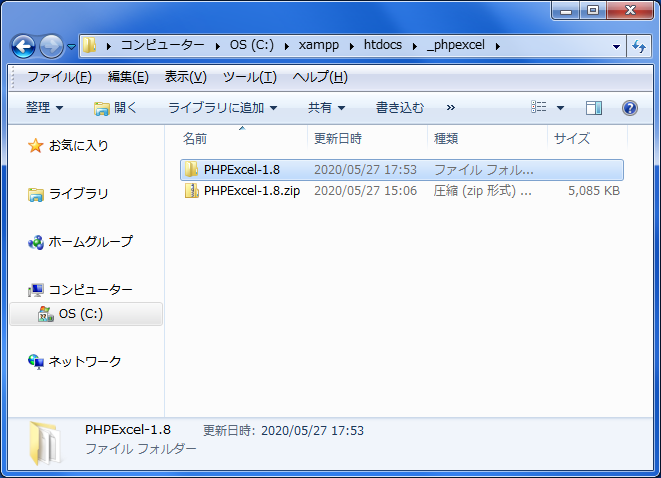Click the zip archive icon of PHPExcel-1.8.zip
Screen dimensions: 661x478
192,191
